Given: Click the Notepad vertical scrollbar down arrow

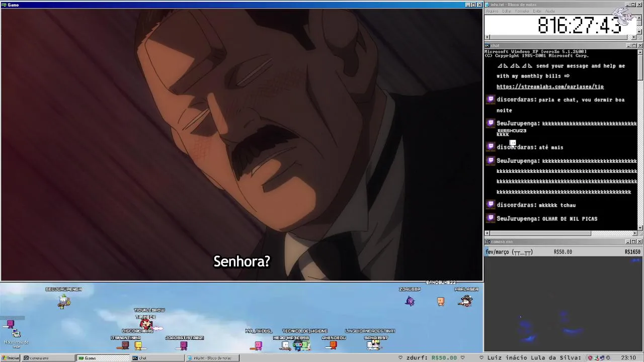Looking at the screenshot, I should [640, 32].
